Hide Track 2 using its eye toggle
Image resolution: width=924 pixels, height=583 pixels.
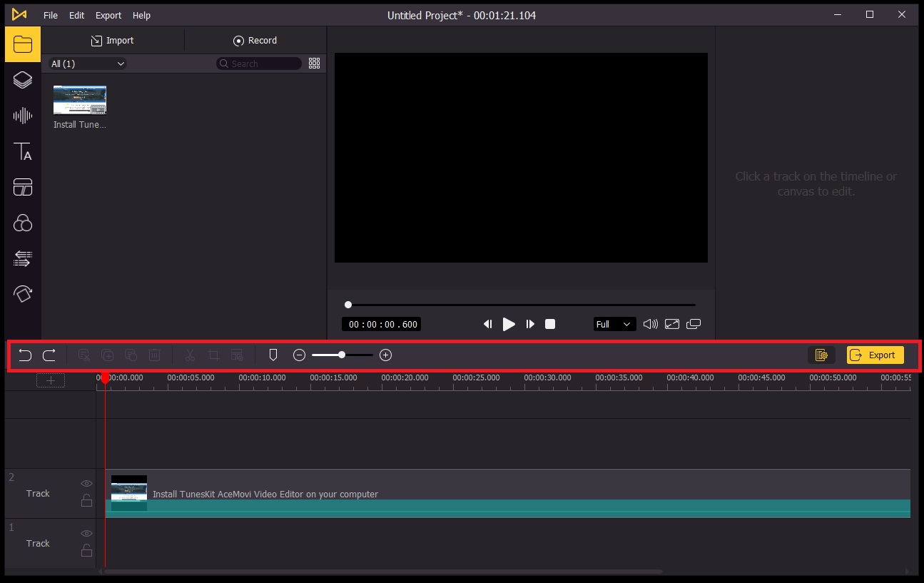pyautogui.click(x=86, y=483)
